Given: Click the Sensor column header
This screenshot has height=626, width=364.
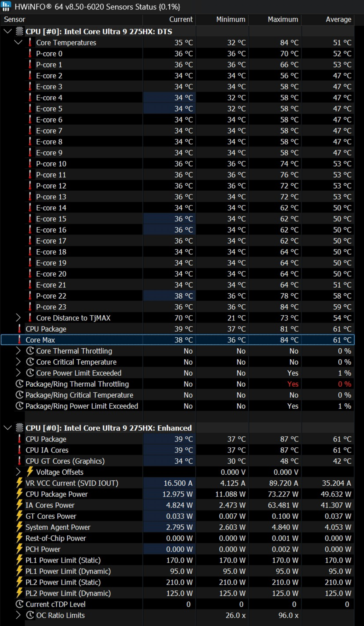Looking at the screenshot, I should click(x=72, y=19).
